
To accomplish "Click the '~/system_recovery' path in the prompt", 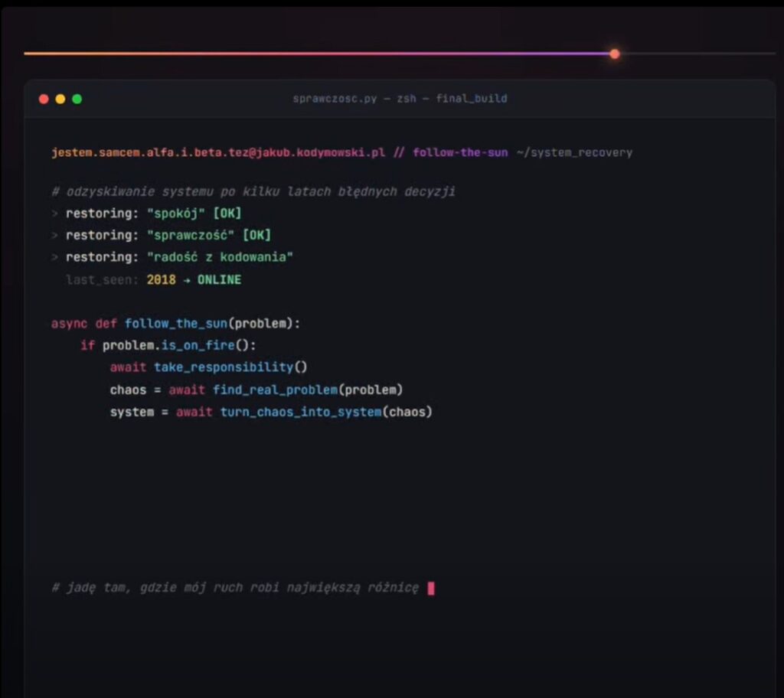I will 574,152.
